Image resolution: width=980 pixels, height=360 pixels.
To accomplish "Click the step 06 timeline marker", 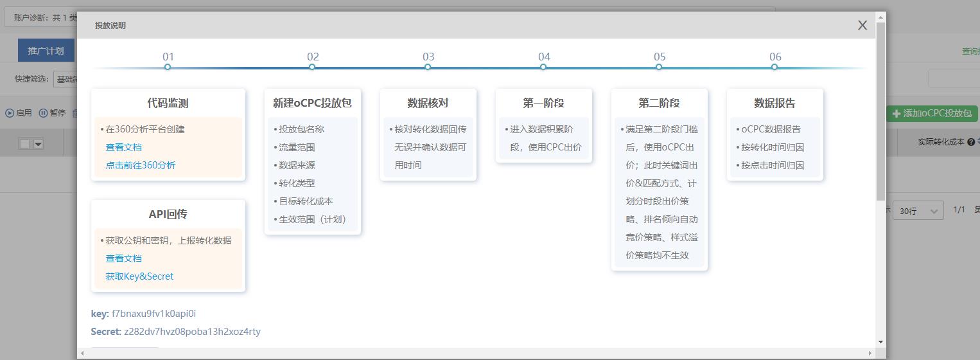I will tap(774, 66).
